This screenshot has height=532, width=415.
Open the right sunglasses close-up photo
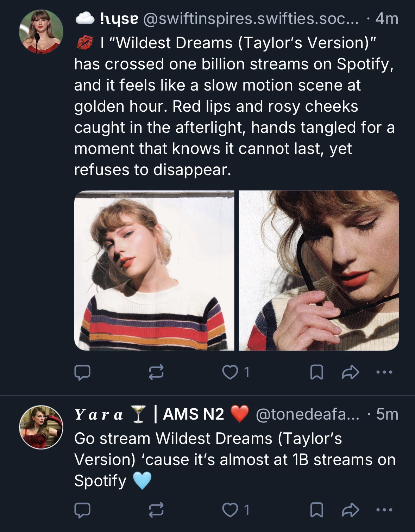[319, 271]
